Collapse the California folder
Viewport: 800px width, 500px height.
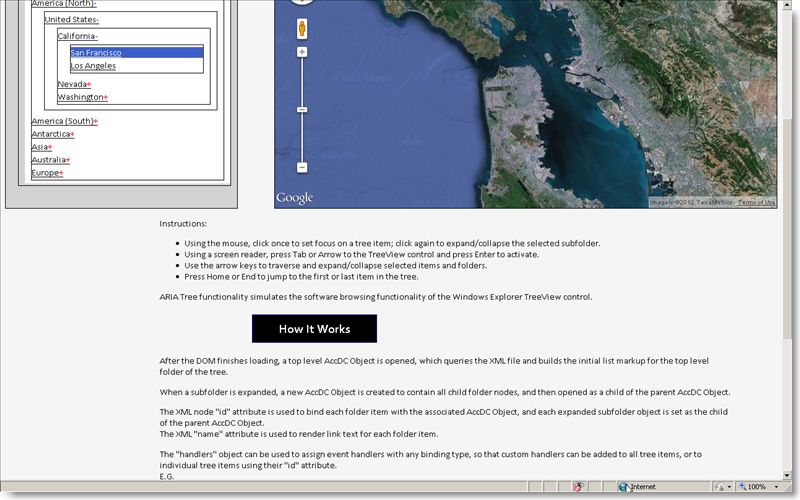coord(78,36)
